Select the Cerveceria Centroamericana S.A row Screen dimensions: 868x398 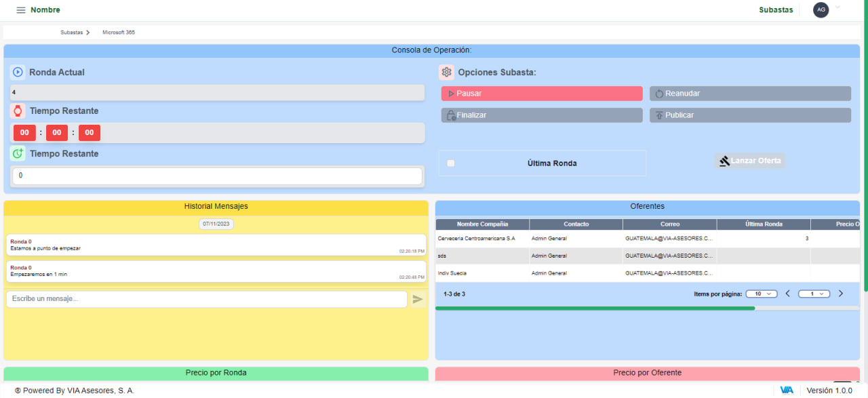click(x=648, y=239)
